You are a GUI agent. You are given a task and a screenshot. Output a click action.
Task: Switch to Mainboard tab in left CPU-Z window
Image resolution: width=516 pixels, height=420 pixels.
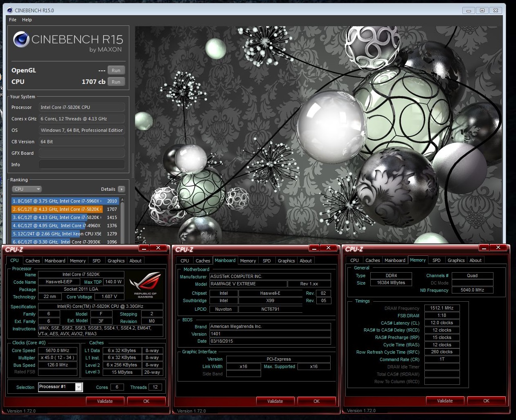click(x=55, y=261)
